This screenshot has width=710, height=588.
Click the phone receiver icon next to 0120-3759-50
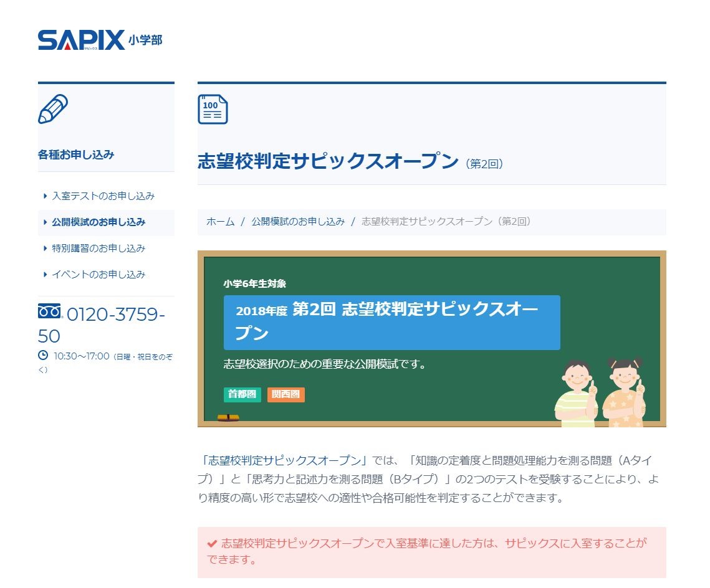point(49,311)
